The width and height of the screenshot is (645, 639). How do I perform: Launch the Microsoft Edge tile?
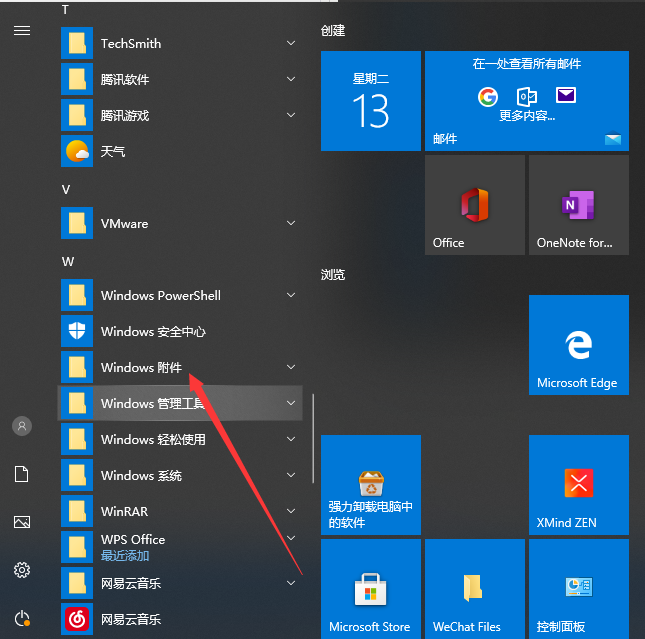[578, 344]
